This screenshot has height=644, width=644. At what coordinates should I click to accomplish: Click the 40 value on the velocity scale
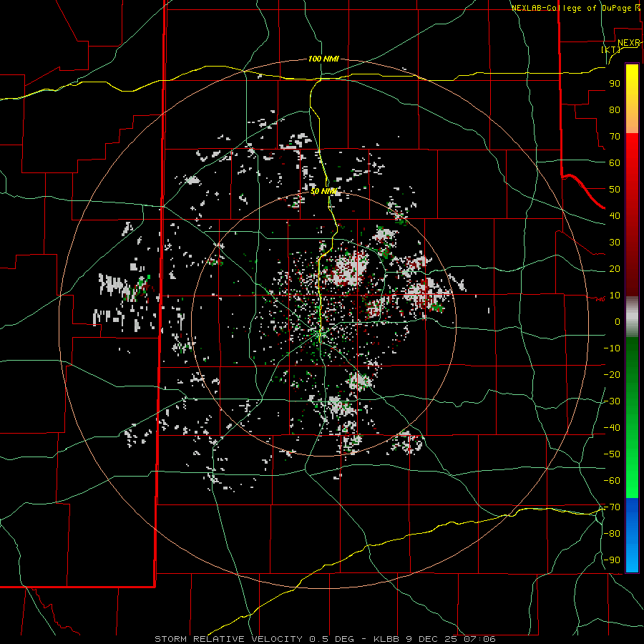[x=615, y=215]
